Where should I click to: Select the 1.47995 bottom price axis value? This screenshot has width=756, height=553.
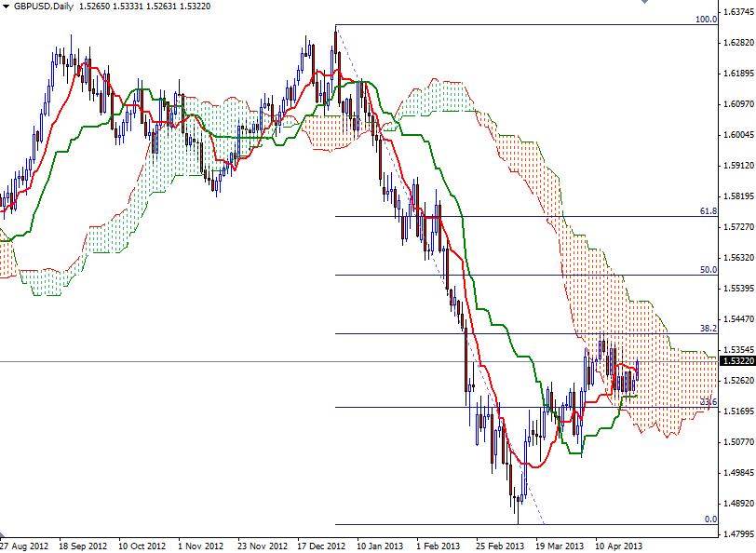[x=737, y=535]
